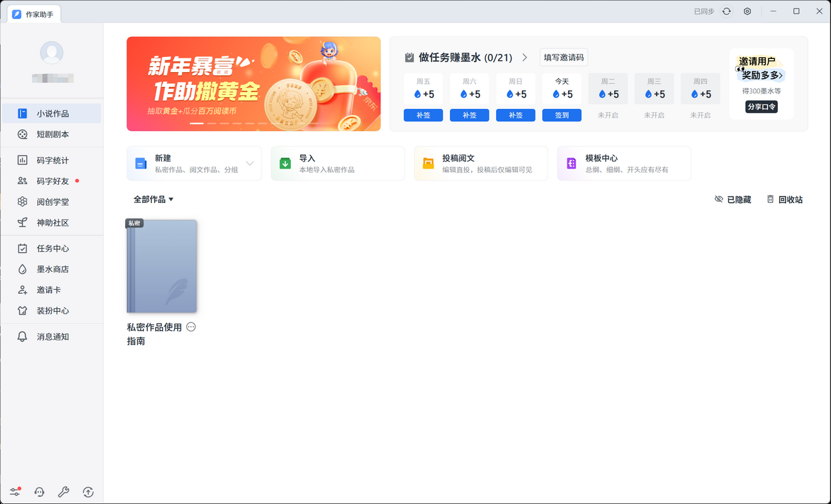Screen dimensions: 831x504
Task: Click the wrench tools icon at bottom left
Action: point(63,492)
